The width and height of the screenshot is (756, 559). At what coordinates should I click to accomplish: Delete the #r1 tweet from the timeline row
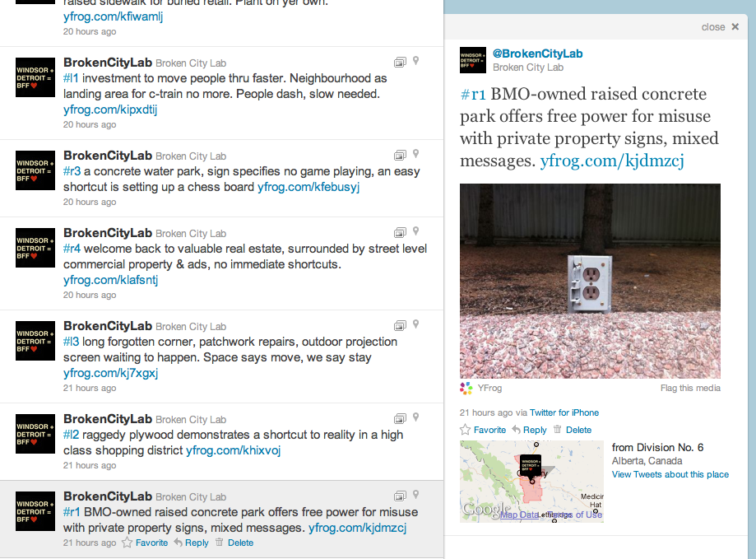point(234,543)
